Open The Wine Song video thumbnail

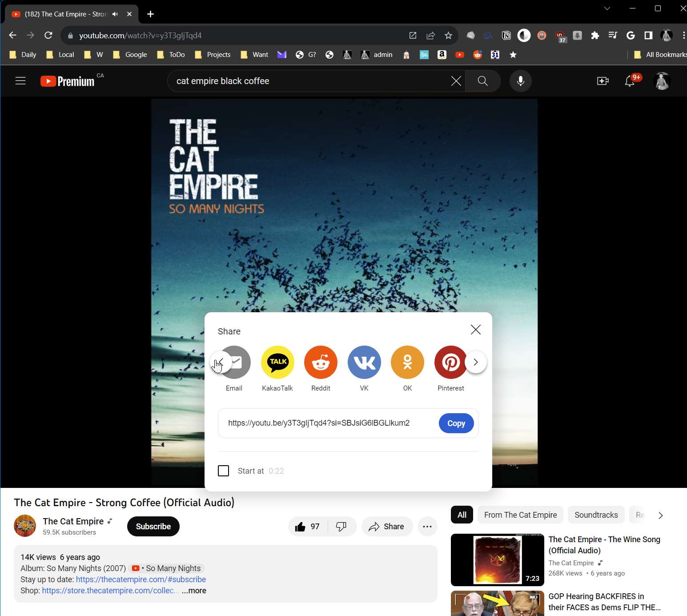pyautogui.click(x=497, y=560)
